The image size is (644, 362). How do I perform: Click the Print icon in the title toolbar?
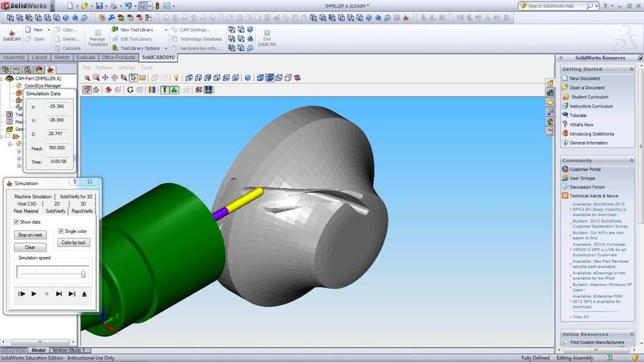tap(113, 6)
